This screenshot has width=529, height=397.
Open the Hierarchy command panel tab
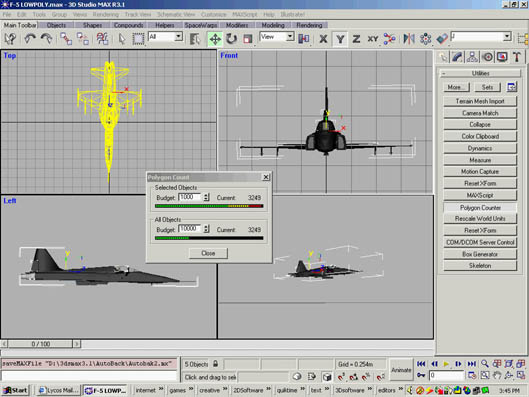pyautogui.click(x=472, y=57)
